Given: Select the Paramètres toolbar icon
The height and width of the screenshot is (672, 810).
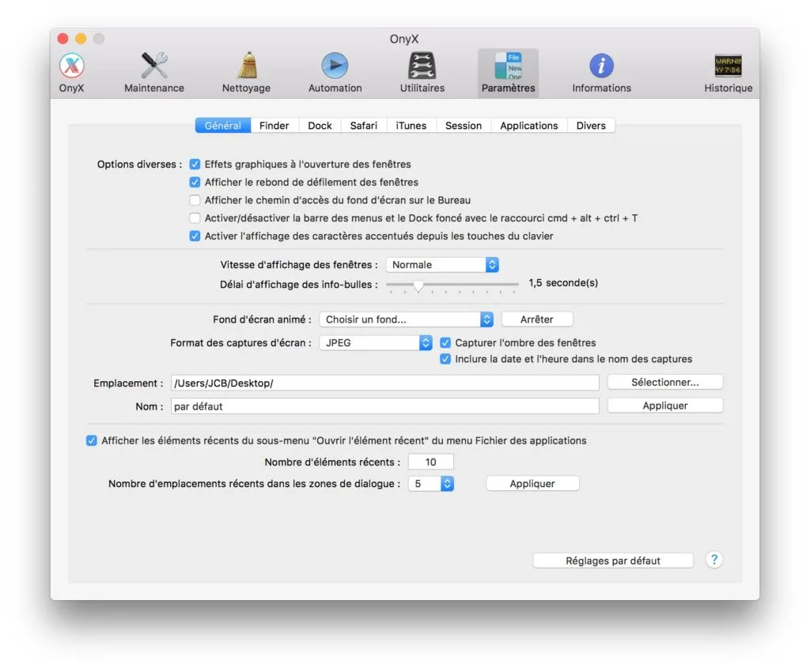Looking at the screenshot, I should [x=508, y=71].
